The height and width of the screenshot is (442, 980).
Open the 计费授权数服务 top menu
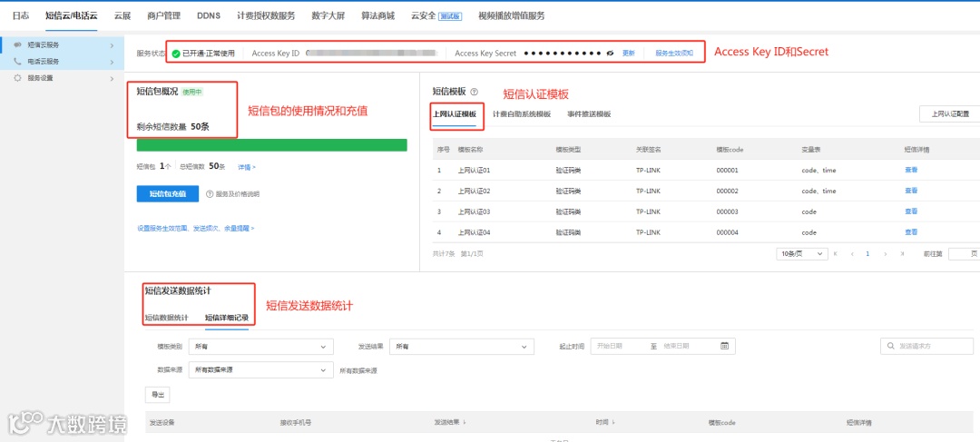click(x=266, y=15)
